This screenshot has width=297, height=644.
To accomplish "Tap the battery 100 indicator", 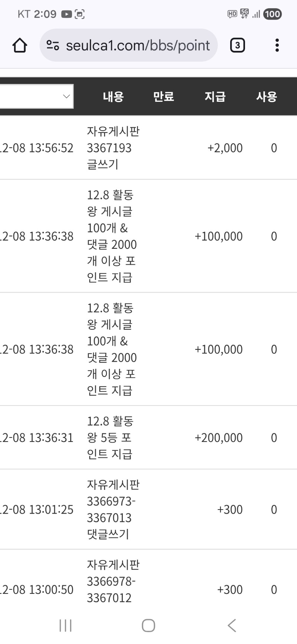I will (x=272, y=14).
